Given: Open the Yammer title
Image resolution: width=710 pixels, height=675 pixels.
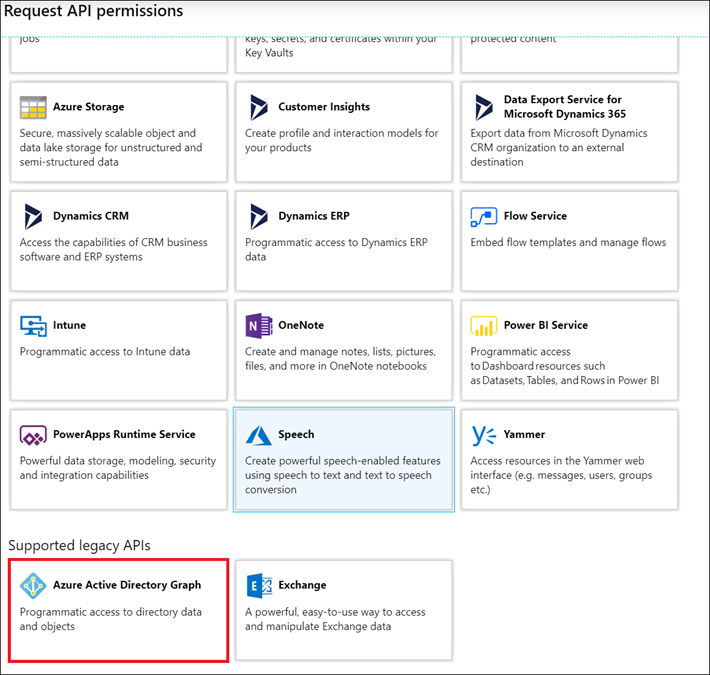Looking at the screenshot, I should point(524,434).
